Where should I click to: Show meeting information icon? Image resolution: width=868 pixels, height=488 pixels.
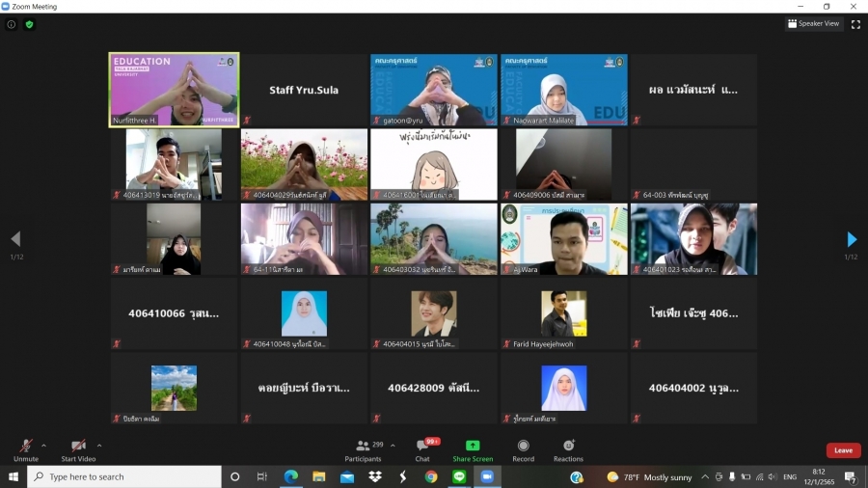point(12,24)
